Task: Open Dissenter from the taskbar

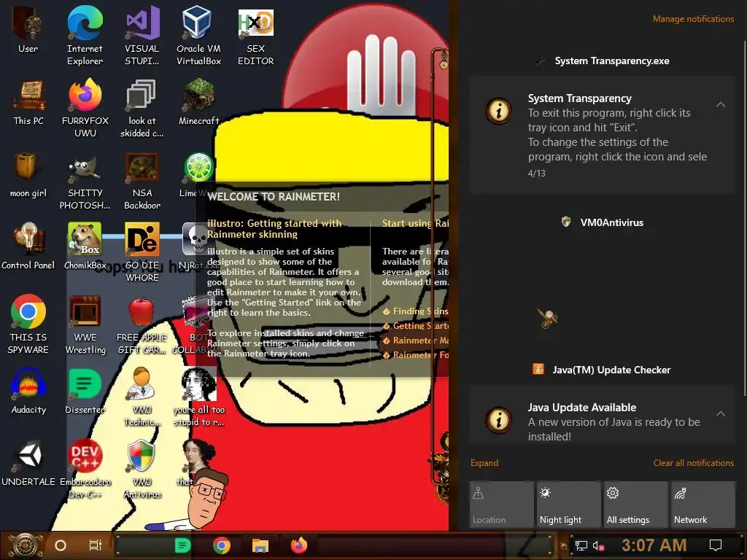Action: click(182, 545)
